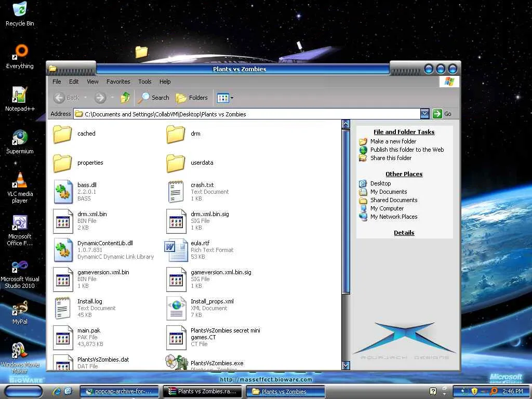Select the userdata folder icon

[x=176, y=163]
